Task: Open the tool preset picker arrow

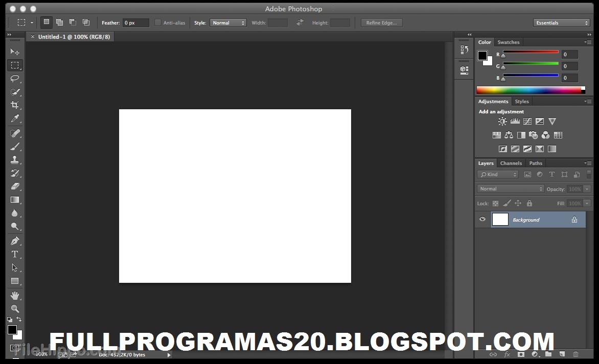Action: pos(32,23)
